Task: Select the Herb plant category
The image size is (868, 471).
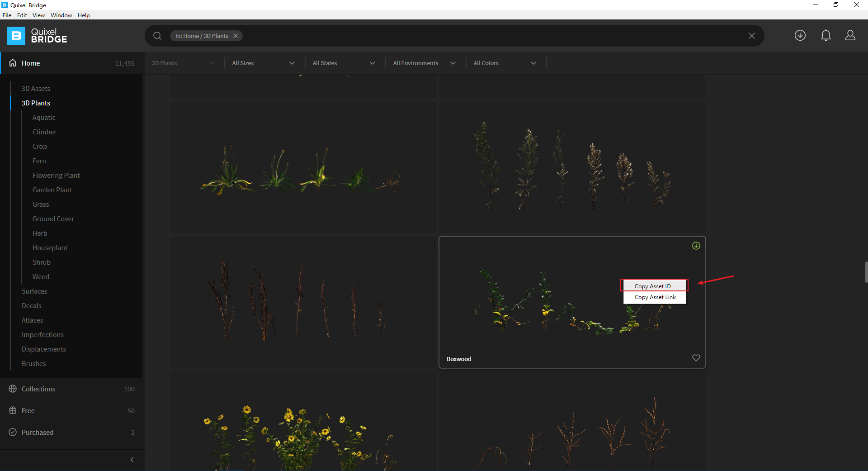Action: pyautogui.click(x=40, y=233)
